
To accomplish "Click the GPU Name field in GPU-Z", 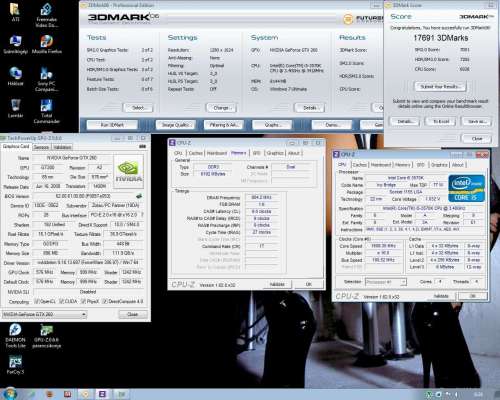I will (71, 158).
